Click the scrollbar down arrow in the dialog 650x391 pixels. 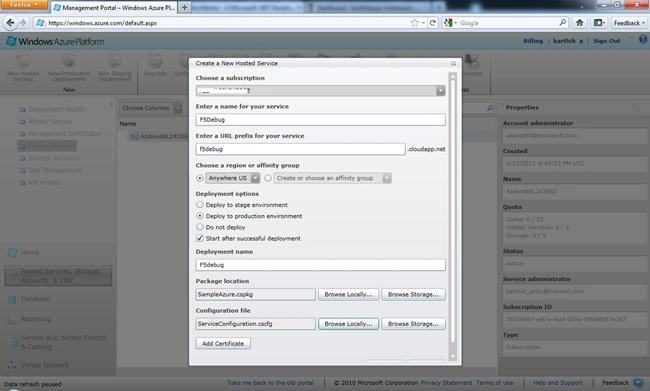click(453, 356)
